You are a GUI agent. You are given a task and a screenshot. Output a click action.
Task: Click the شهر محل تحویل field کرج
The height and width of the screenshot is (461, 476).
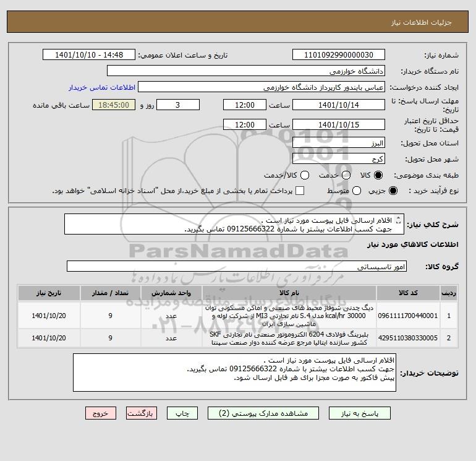coord(339,158)
